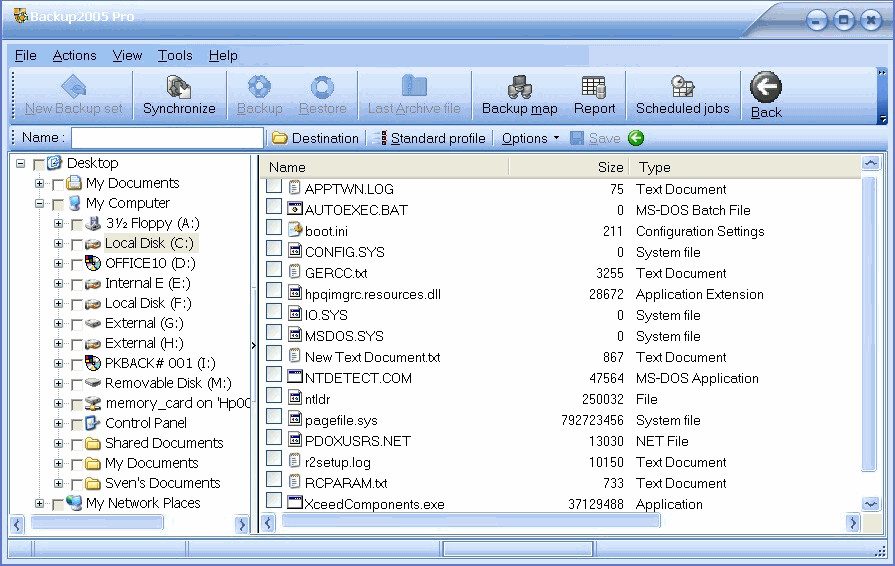Viewport: 895px width, 566px height.
Task: Click the Back arrow icon
Action: (x=766, y=87)
